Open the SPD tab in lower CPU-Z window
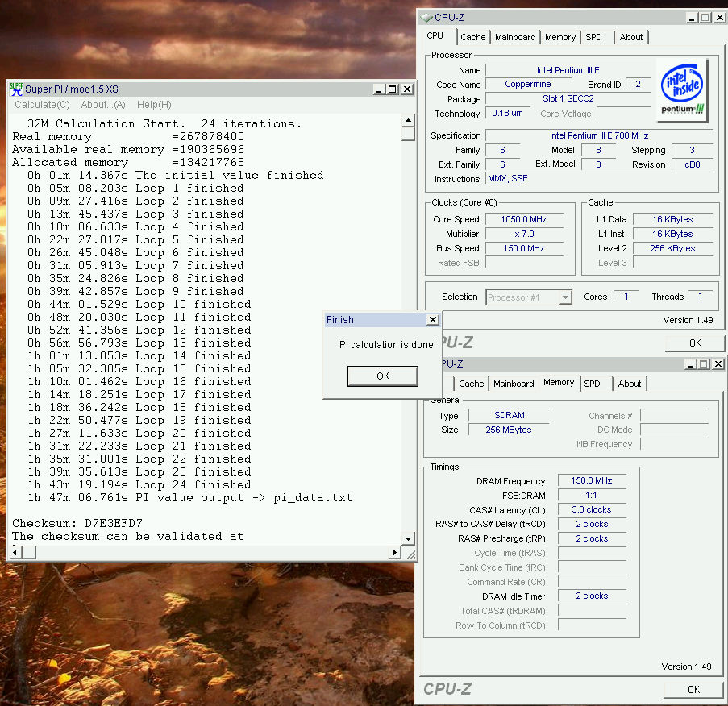Viewport: 728px width, 706px height. (593, 384)
